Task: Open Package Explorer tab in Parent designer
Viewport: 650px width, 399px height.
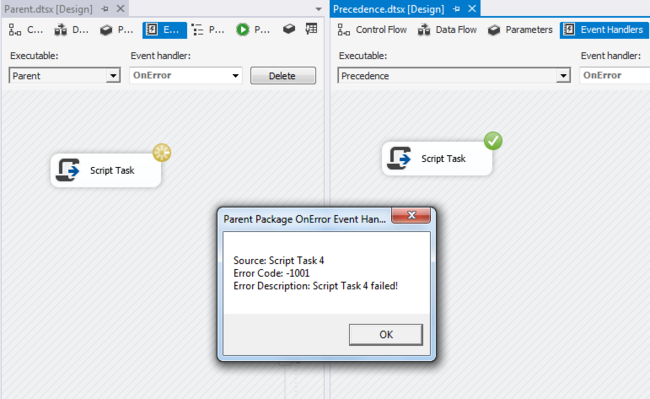Action: [x=208, y=30]
